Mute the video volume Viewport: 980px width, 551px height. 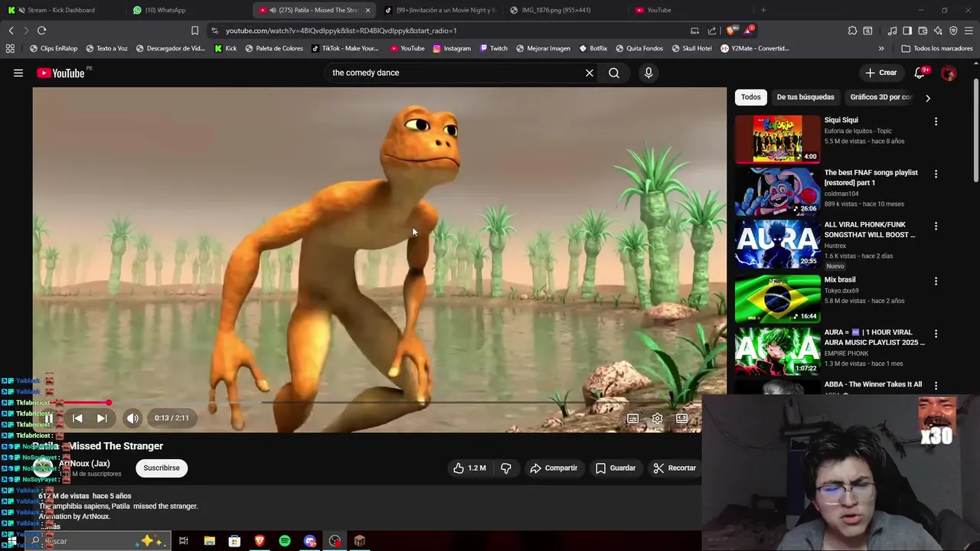[x=132, y=418]
